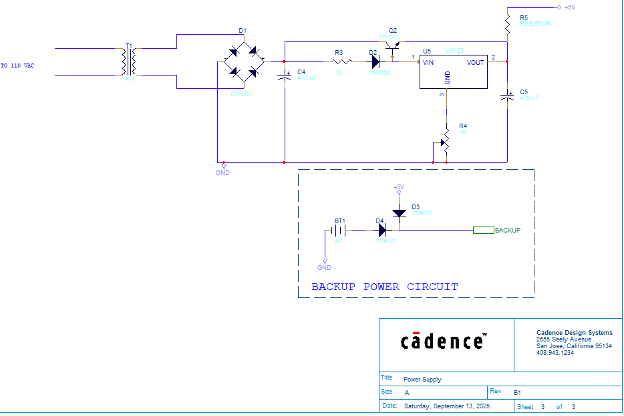This screenshot has height=416, width=624.
Task: Select the "1N4001" value beside D3
Action: tap(422, 213)
